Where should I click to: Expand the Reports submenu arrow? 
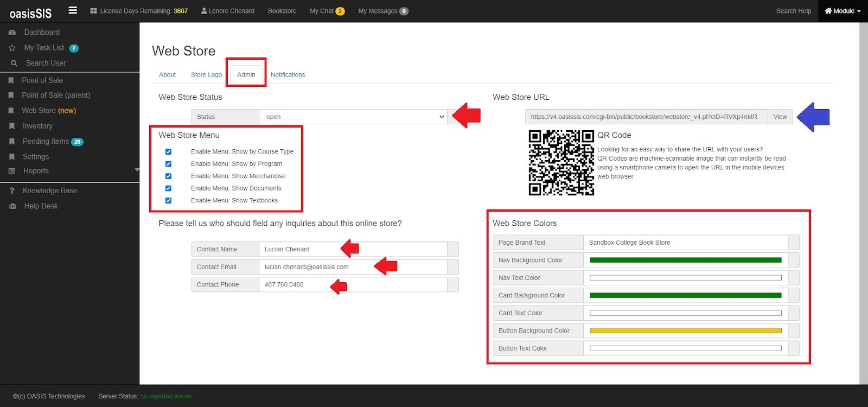(x=137, y=170)
